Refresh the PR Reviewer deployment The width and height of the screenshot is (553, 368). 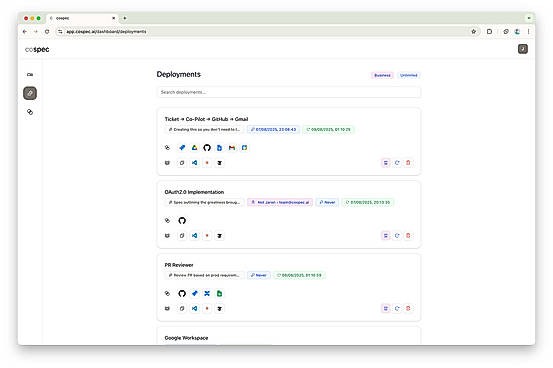coord(397,308)
